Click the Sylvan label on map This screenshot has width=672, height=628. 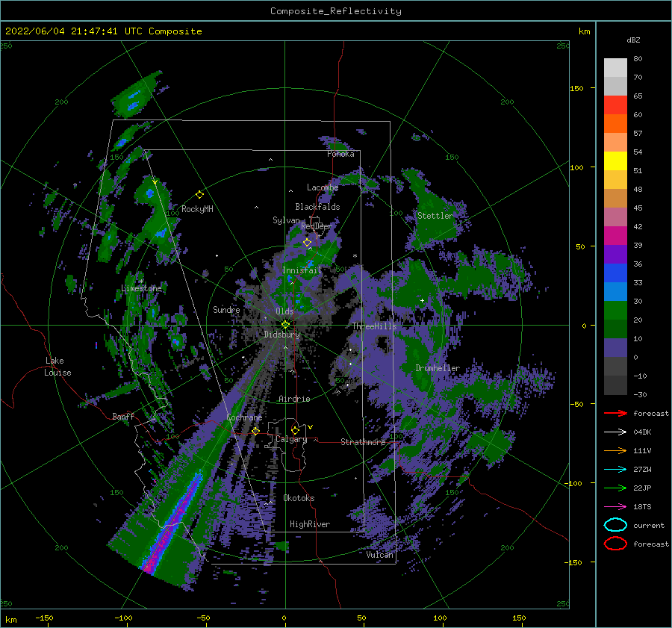pyautogui.click(x=286, y=220)
